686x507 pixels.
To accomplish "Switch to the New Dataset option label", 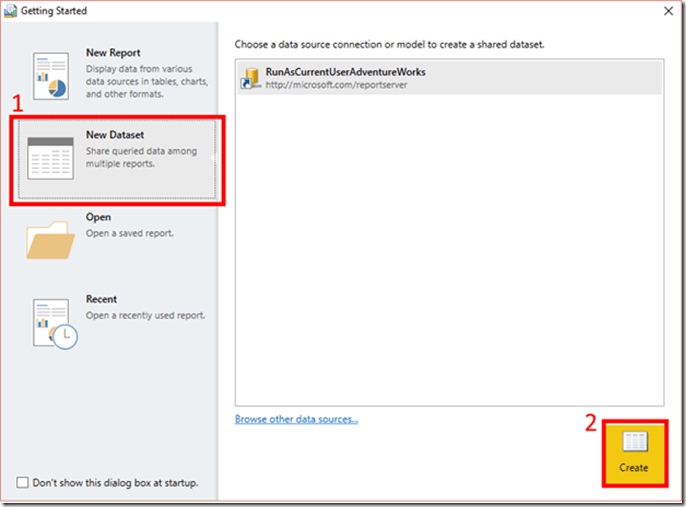I will click(x=115, y=135).
